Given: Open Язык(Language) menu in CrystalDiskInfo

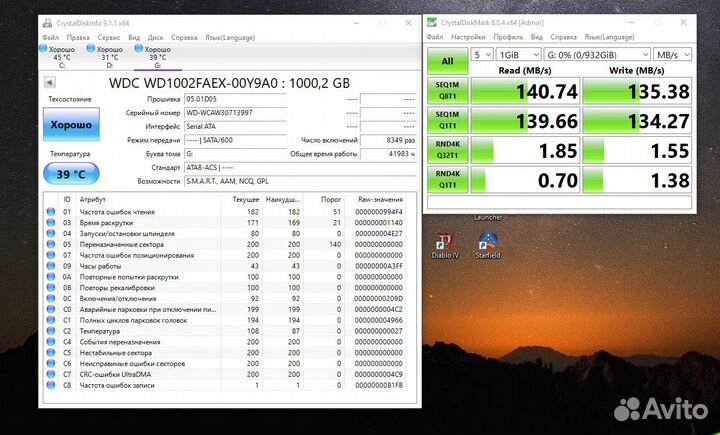Looking at the screenshot, I should point(230,38).
